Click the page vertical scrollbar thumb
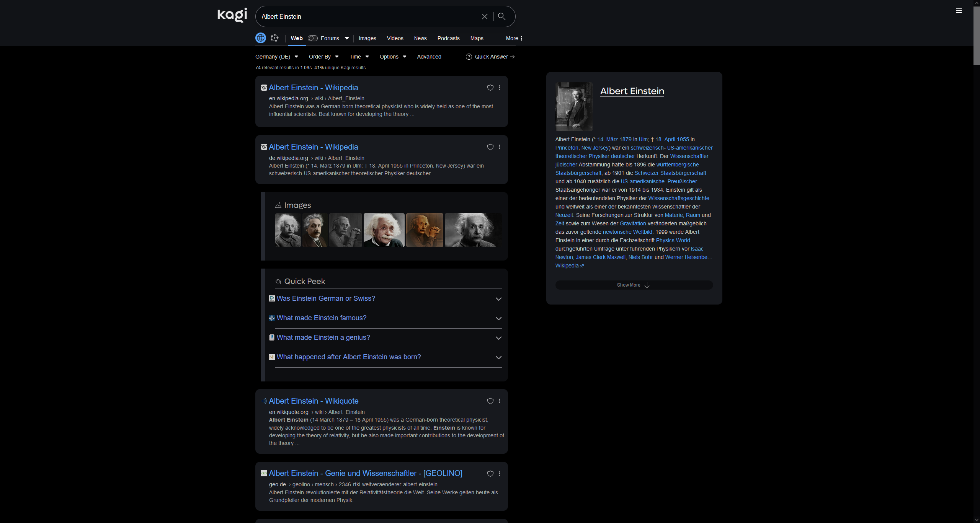The height and width of the screenshot is (523, 980). [977, 36]
